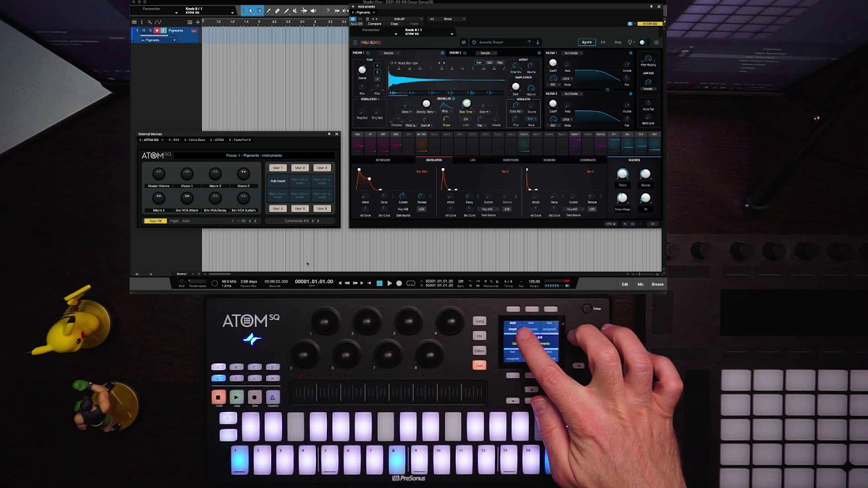Pin the External Devices window
The width and height of the screenshot is (868, 488).
coord(329,134)
